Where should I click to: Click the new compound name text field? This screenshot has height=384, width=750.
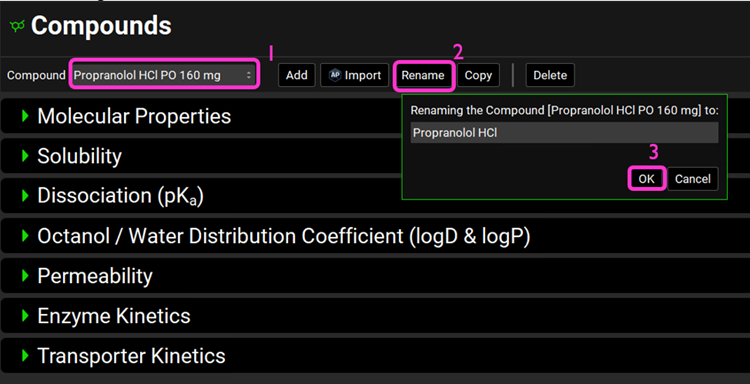(x=564, y=132)
